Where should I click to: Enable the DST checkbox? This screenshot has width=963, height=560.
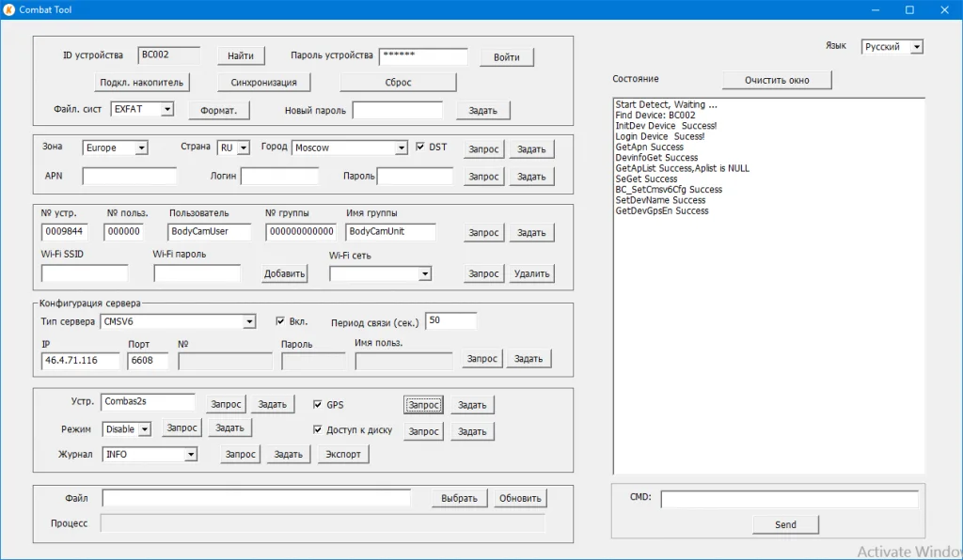[x=420, y=147]
